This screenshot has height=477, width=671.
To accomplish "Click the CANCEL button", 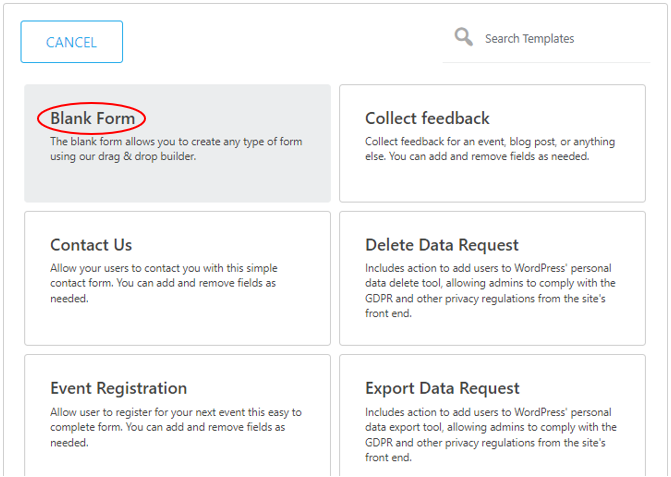I will [71, 41].
